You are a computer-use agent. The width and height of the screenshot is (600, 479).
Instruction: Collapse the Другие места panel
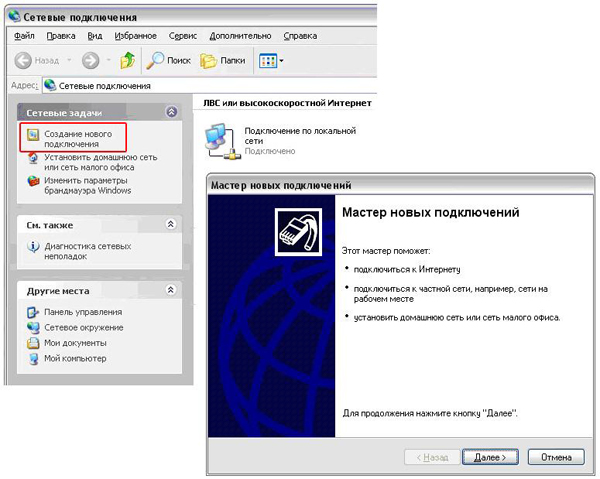[x=171, y=290]
